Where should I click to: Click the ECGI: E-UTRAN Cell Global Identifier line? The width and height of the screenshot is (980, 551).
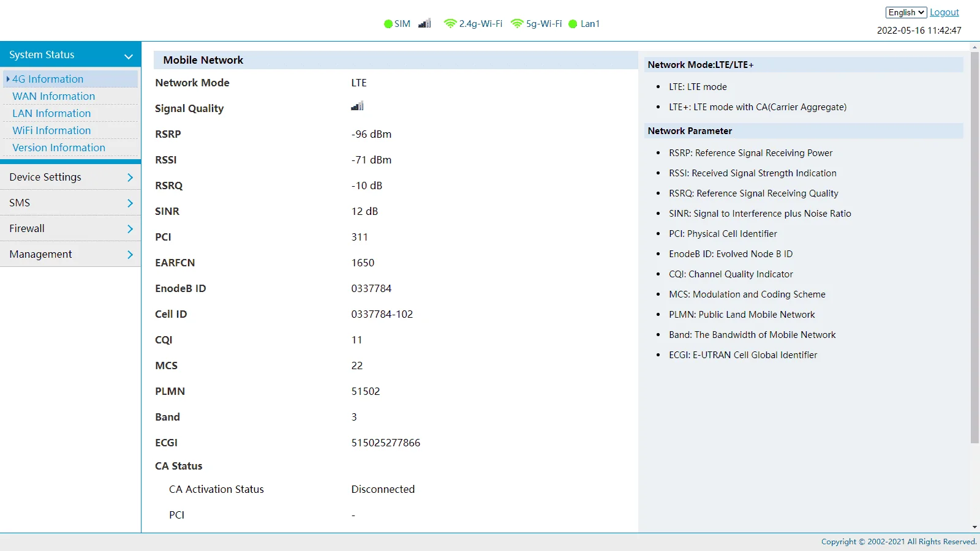coord(743,355)
